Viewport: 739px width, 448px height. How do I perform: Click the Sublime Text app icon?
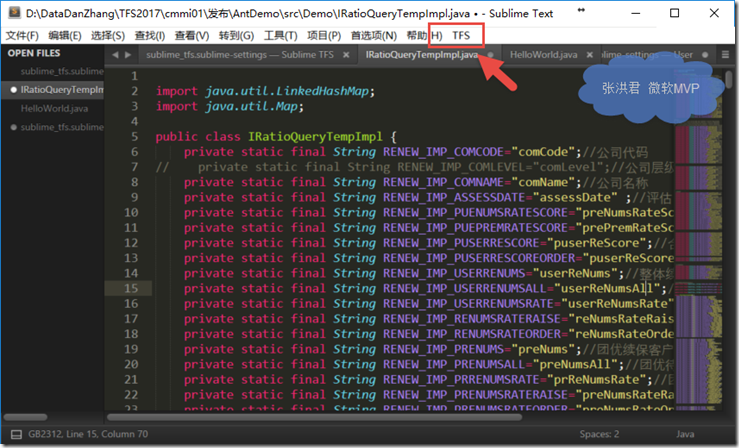[14, 13]
